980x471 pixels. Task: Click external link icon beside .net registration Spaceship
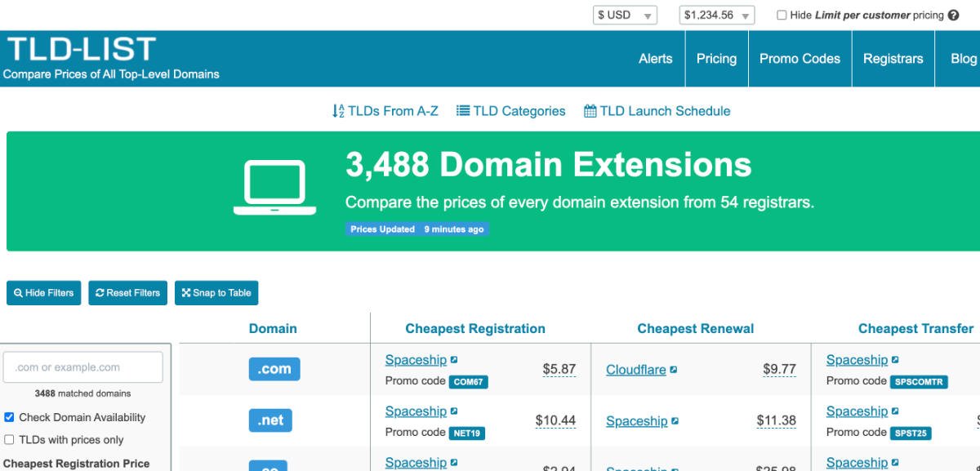click(x=454, y=411)
